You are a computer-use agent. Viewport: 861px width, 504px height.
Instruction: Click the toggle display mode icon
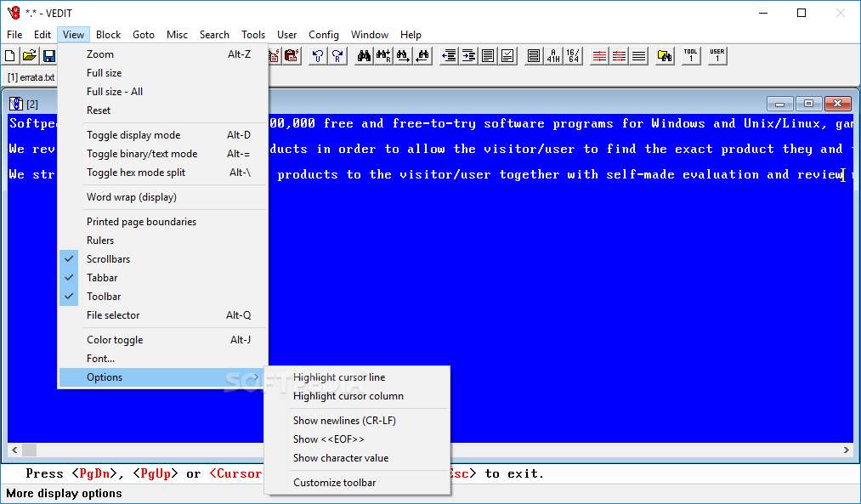pos(533,55)
